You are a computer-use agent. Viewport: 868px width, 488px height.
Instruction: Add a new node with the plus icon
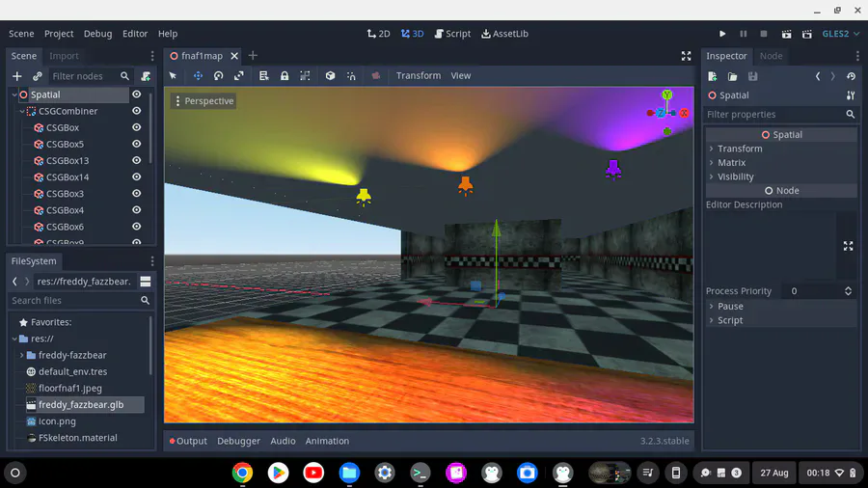(x=17, y=76)
